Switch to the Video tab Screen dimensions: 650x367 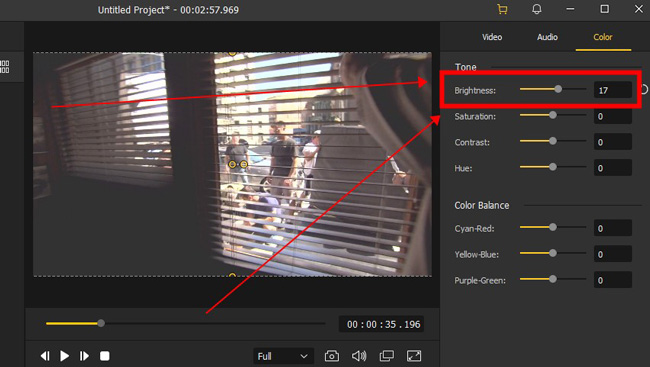coord(492,37)
